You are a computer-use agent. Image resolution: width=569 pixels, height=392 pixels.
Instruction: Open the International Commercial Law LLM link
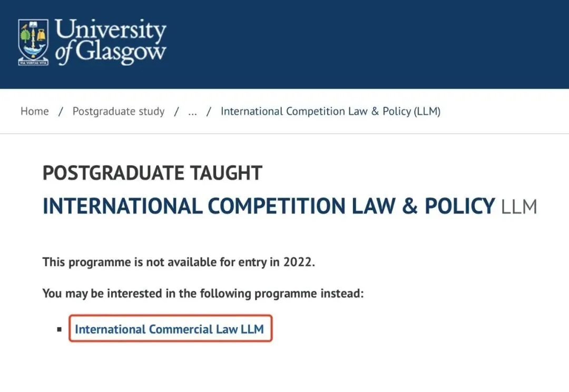[169, 329]
